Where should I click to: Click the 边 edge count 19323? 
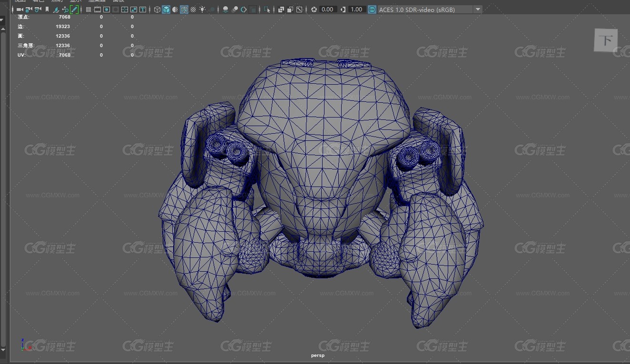63,26
